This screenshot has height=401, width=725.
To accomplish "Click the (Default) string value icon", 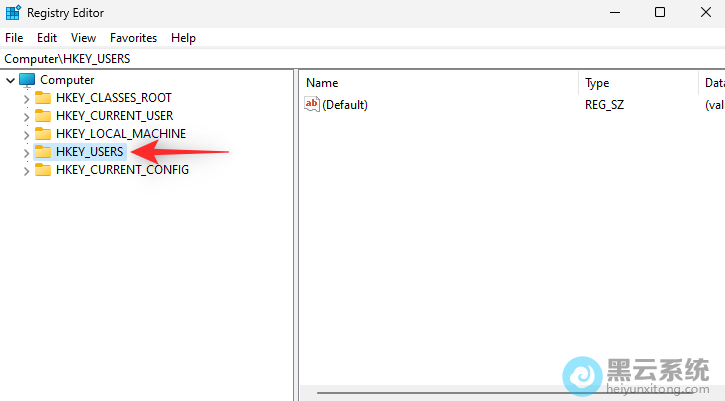I will (x=311, y=105).
